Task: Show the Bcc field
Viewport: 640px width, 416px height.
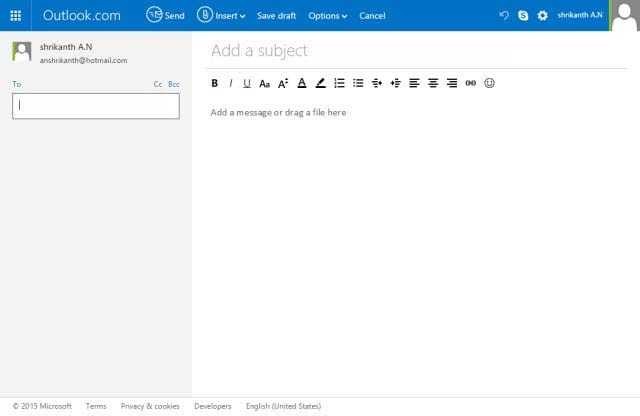Action: click(x=174, y=84)
